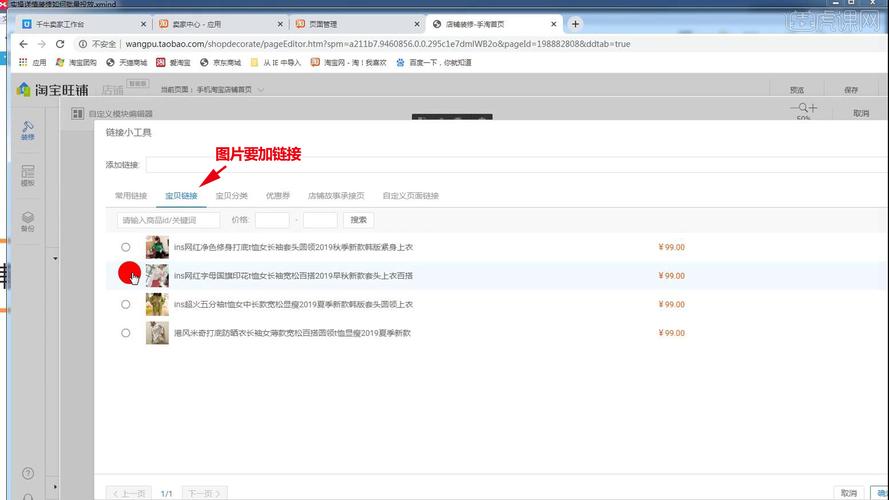This screenshot has width=889, height=500.
Task: Click thumbnail of ins超火五分袖 item
Action: tap(157, 304)
